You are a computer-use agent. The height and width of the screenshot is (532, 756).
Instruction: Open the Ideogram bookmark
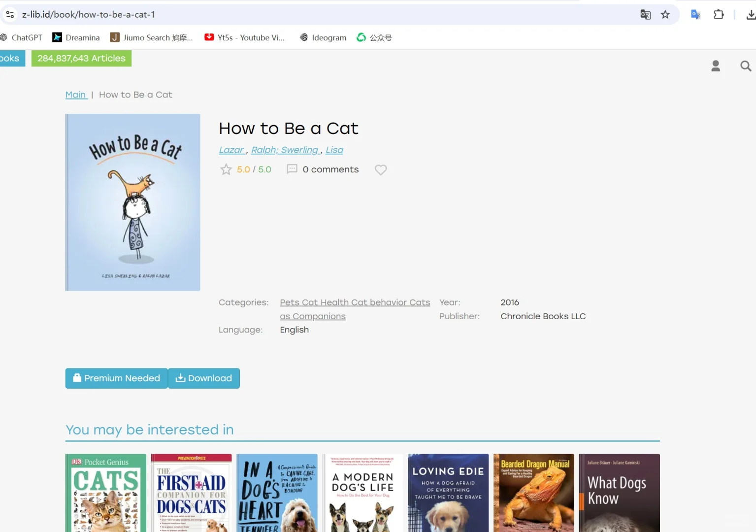pos(323,37)
